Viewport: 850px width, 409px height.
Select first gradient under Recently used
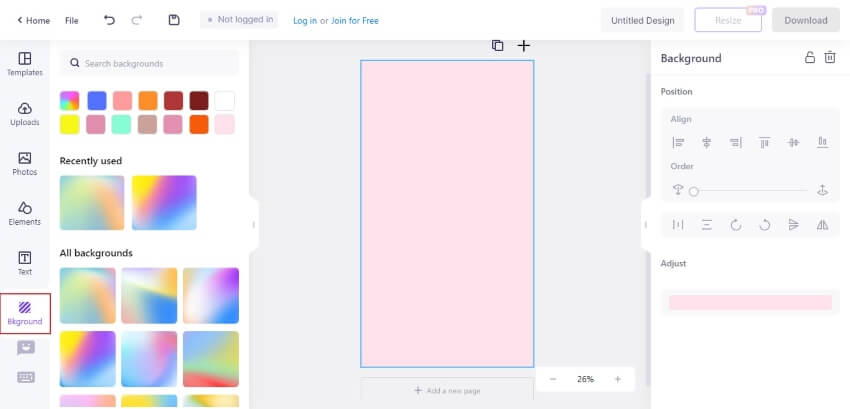click(x=92, y=202)
